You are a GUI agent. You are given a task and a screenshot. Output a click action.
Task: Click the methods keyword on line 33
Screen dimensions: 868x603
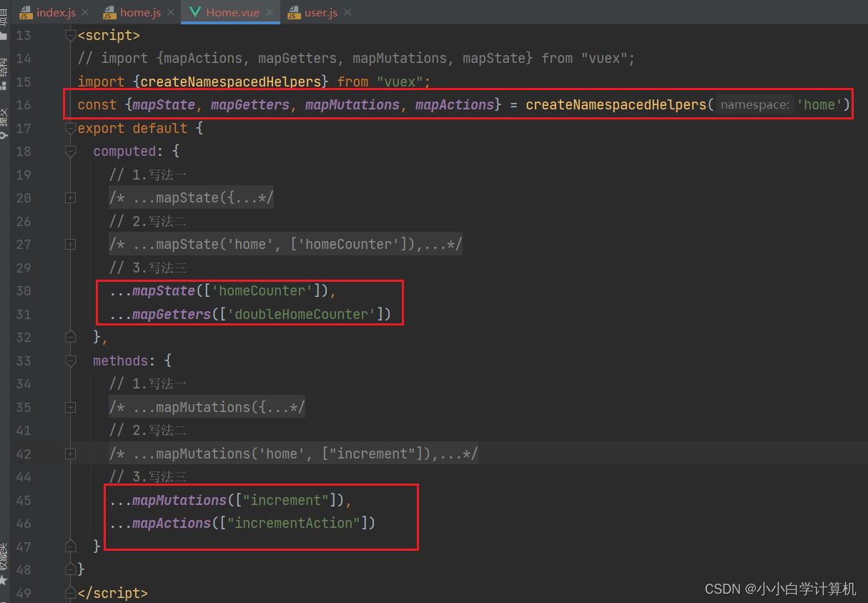(x=120, y=361)
